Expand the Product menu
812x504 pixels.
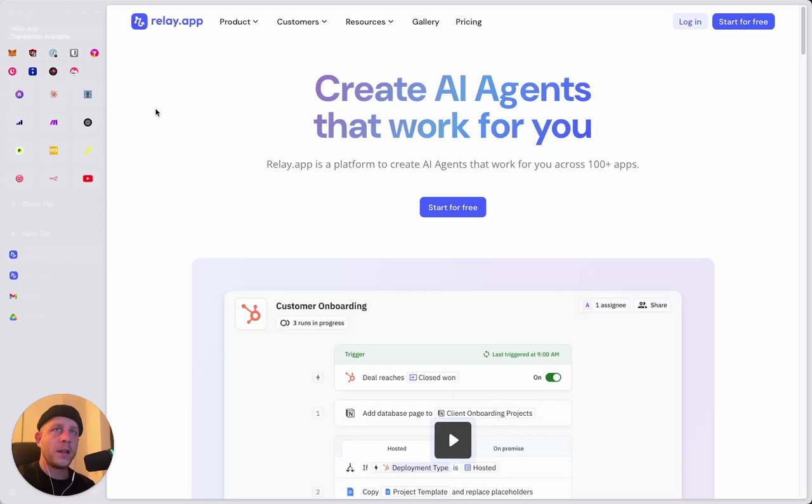pos(239,22)
